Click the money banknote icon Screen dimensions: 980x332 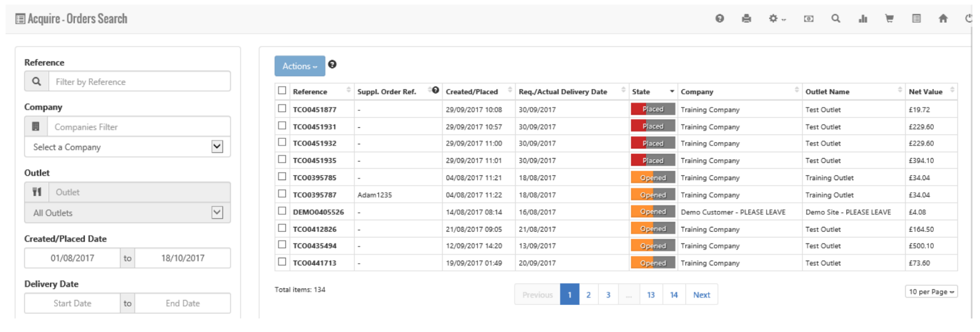[808, 18]
